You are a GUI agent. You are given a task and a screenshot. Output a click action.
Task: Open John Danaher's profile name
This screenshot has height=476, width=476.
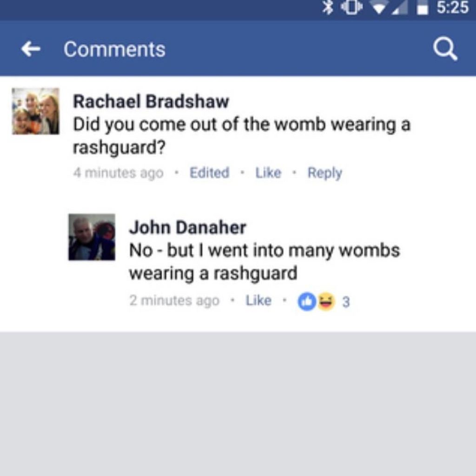(x=188, y=227)
